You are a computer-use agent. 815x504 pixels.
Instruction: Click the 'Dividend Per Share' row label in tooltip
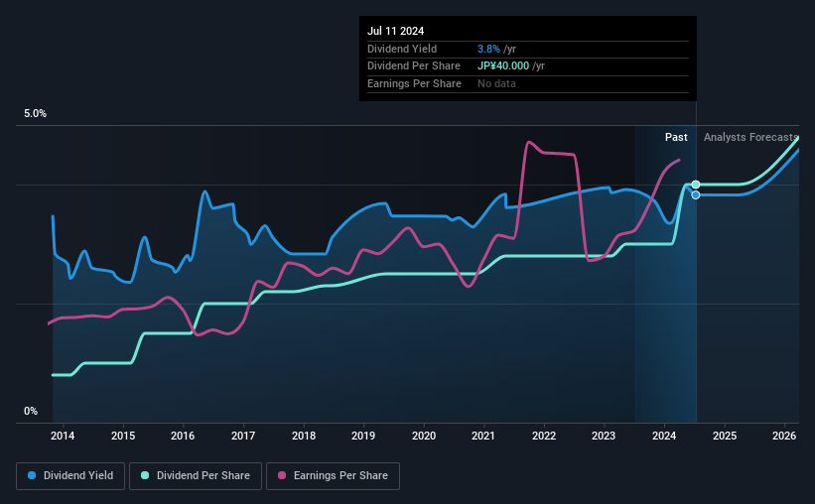tap(414, 66)
